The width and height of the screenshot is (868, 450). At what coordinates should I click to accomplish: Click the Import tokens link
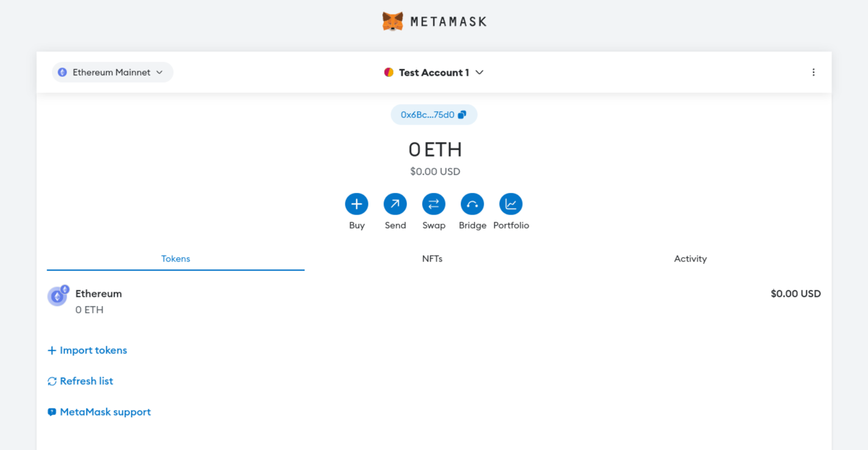[x=87, y=350]
